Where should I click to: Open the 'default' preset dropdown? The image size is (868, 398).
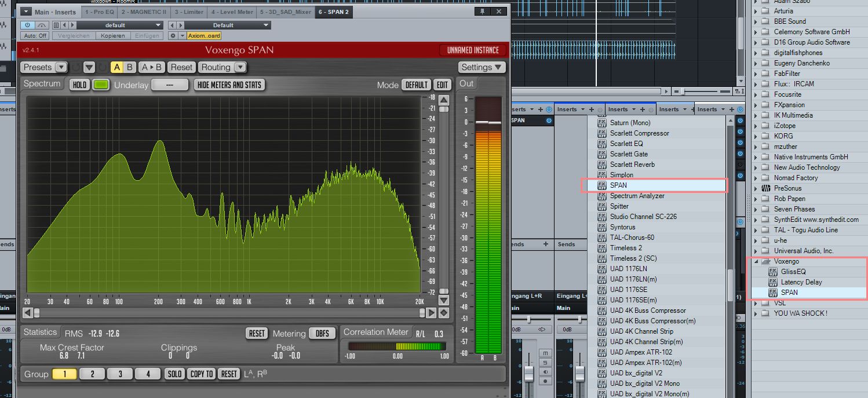click(x=120, y=25)
